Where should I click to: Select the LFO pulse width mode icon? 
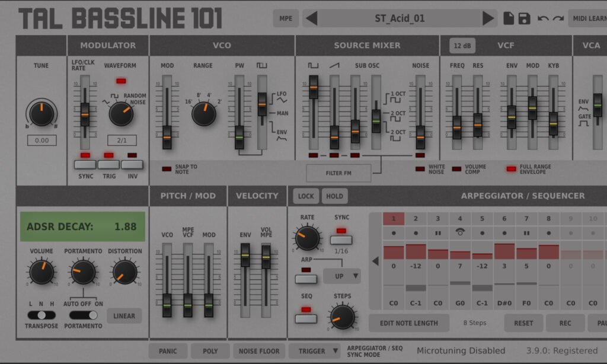[x=282, y=100]
